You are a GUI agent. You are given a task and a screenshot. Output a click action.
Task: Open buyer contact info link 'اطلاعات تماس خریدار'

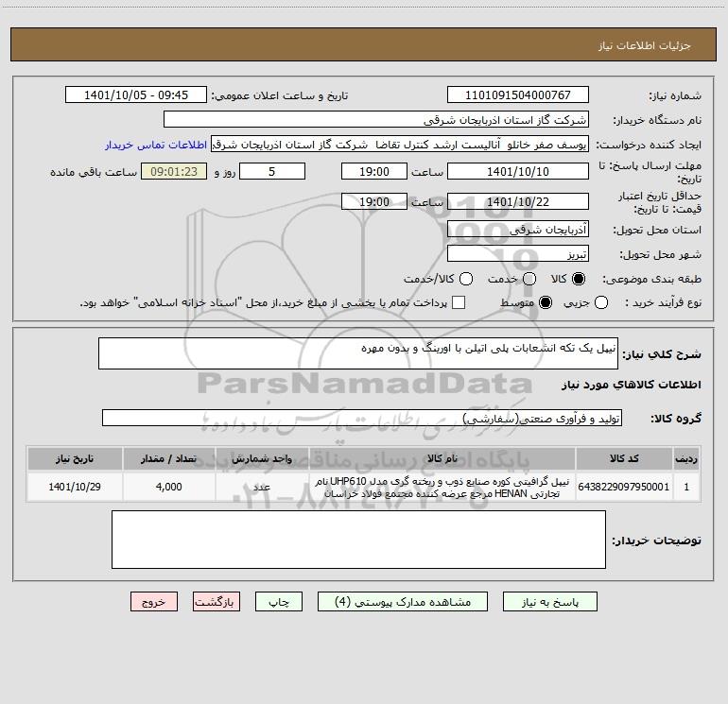(156, 145)
